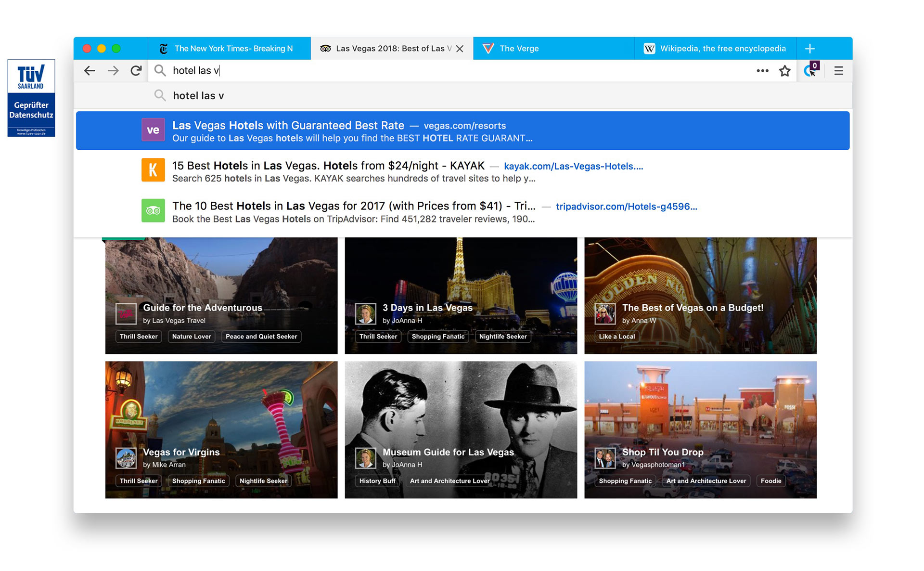Viewport: 924px width, 571px height.
Task: Click the tripadvisor.com/Hotels URL
Action: 627,207
